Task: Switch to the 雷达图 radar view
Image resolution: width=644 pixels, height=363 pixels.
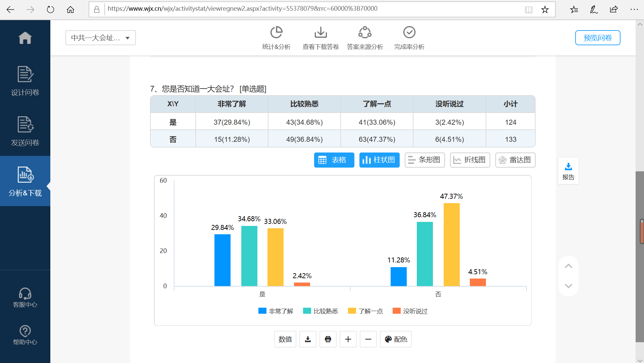Action: (x=515, y=160)
